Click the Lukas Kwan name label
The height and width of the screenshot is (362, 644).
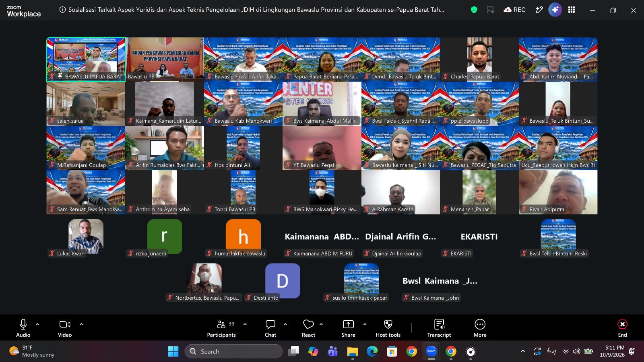(x=71, y=253)
